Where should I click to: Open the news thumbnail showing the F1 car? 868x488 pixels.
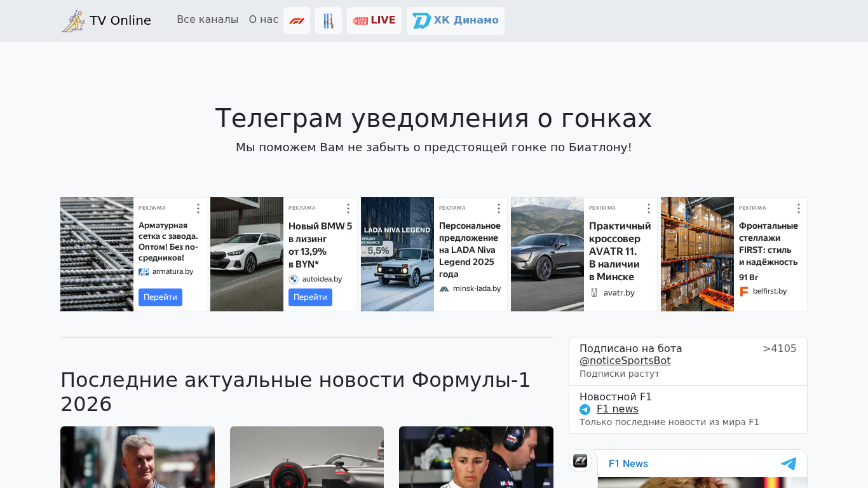(x=307, y=457)
